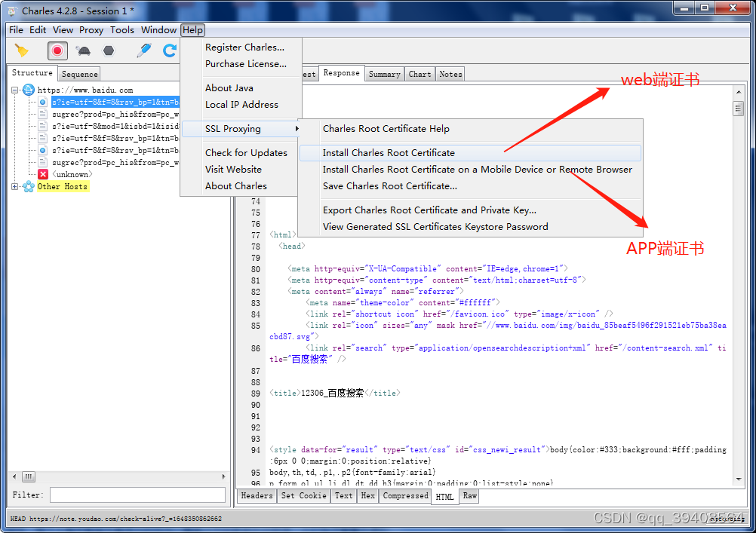The height and width of the screenshot is (533, 756).
Task: Switch to the Sequence tab
Action: [x=79, y=74]
